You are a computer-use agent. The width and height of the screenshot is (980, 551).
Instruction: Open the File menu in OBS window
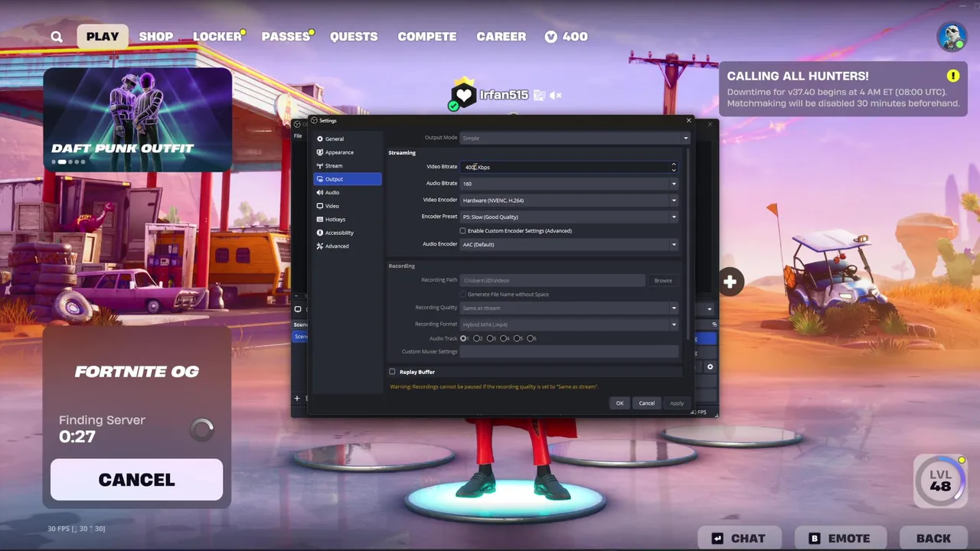click(x=298, y=136)
